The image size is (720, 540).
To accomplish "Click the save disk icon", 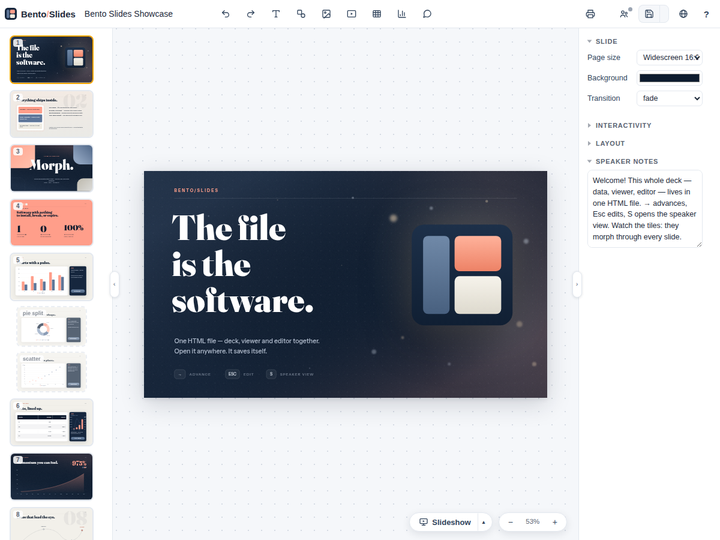I will pos(649,14).
